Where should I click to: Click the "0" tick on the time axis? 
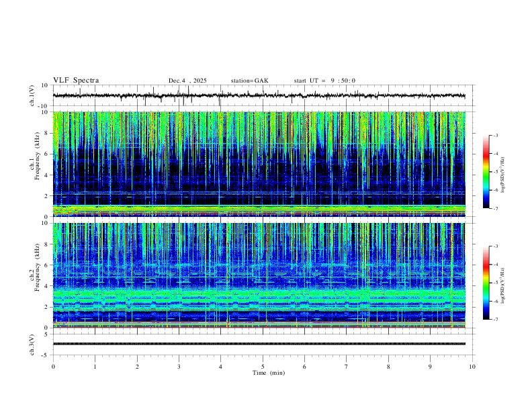53,367
